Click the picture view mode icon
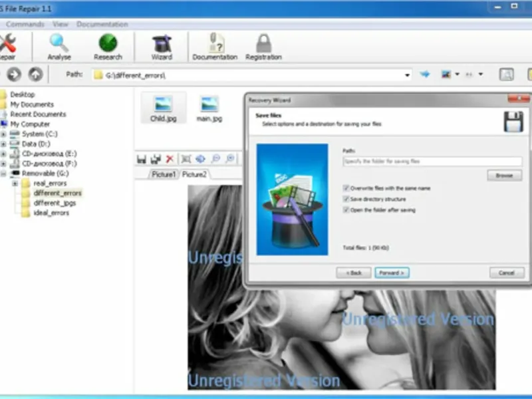 pyautogui.click(x=446, y=74)
